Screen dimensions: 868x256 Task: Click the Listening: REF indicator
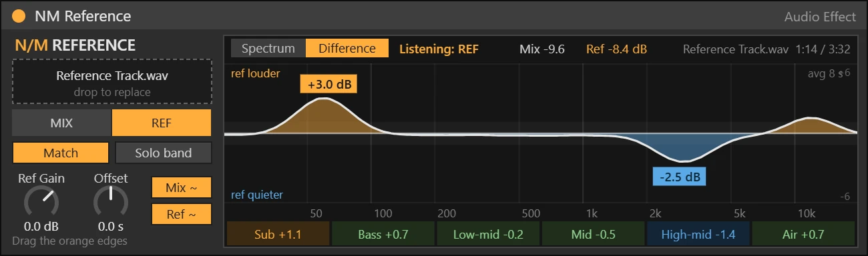pyautogui.click(x=439, y=49)
